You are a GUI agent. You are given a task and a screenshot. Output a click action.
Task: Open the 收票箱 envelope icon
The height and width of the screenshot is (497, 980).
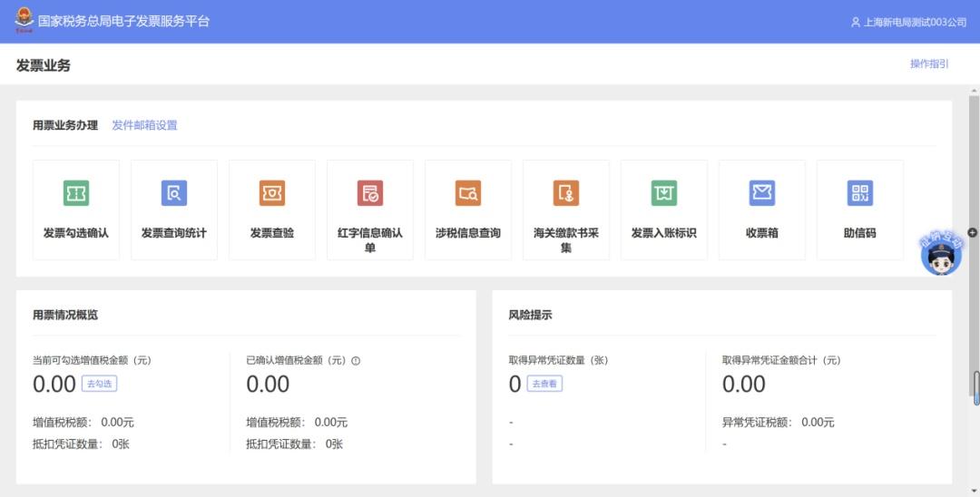click(x=762, y=193)
